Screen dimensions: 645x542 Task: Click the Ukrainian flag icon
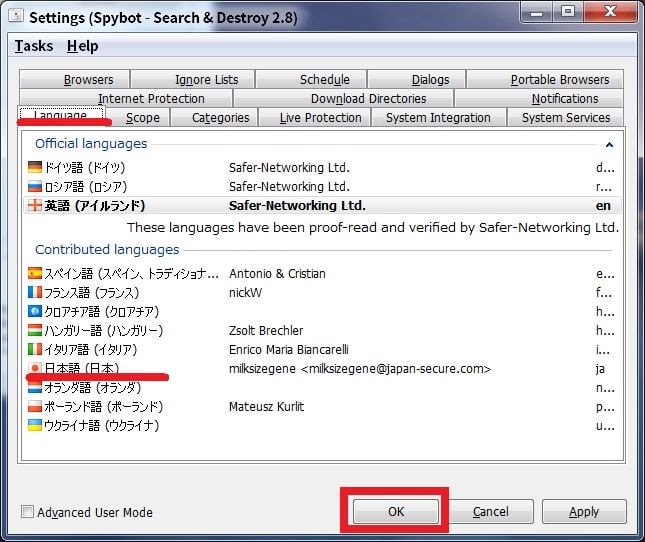click(x=35, y=425)
